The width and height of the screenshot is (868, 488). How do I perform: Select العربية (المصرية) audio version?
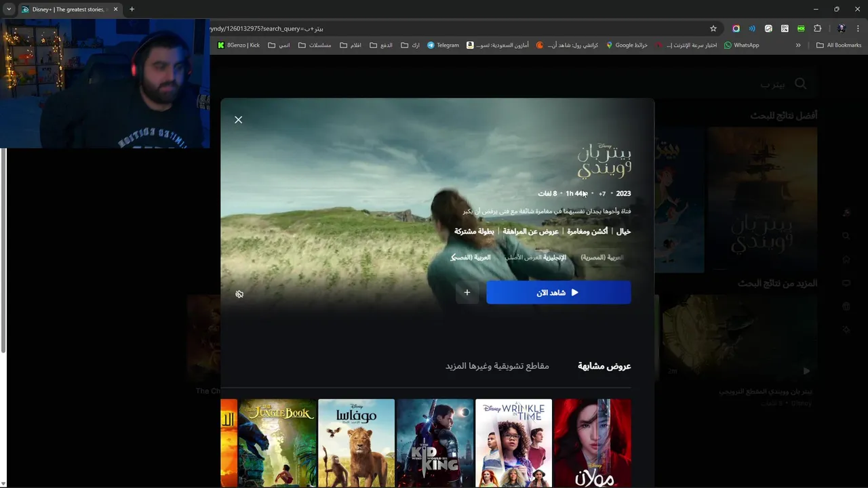[x=602, y=258]
